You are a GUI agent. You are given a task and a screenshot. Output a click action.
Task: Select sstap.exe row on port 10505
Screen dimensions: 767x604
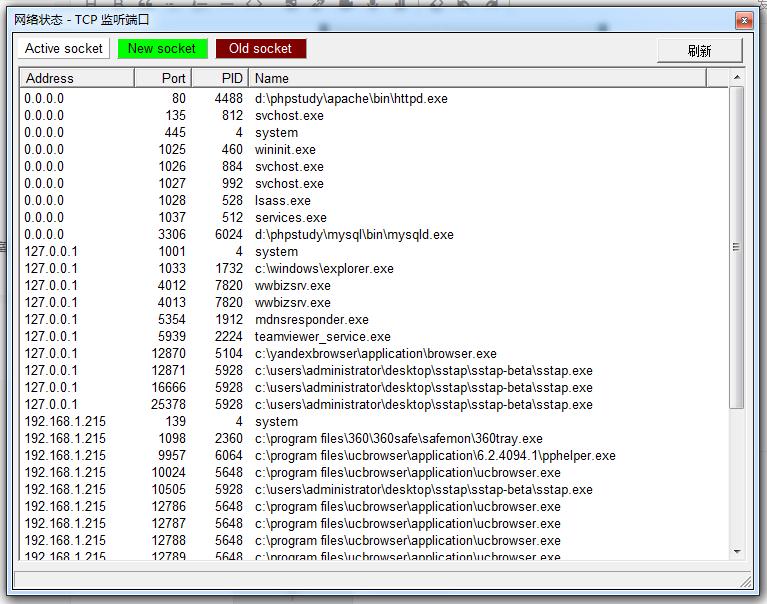pos(374,489)
